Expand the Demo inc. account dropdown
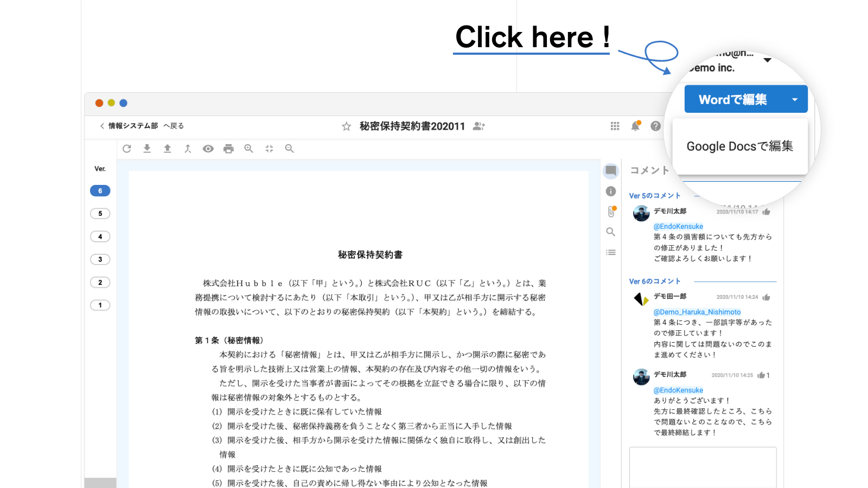Screen dimensions: 868x488 coord(767,60)
